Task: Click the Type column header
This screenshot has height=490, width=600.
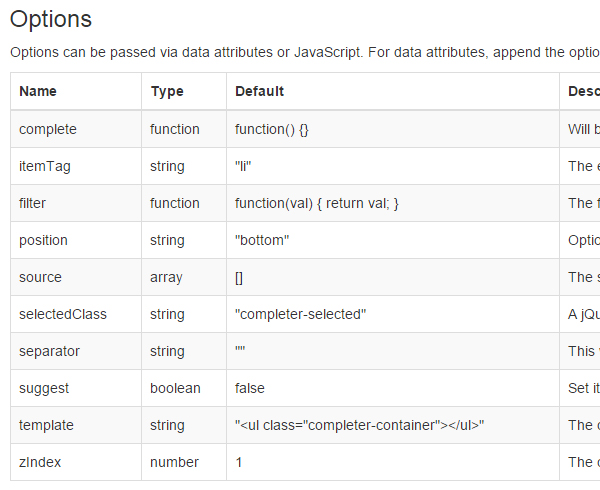Action: point(167,91)
